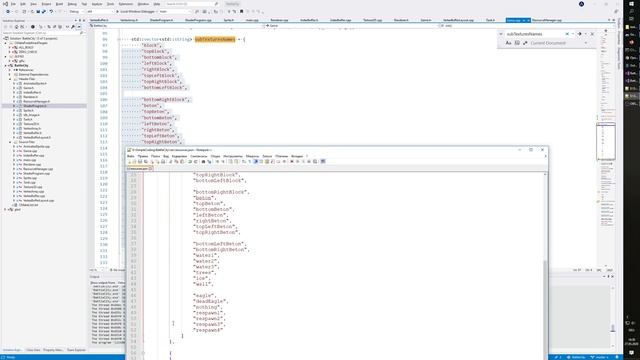Toggle Match whole word in find box

pos(517,43)
